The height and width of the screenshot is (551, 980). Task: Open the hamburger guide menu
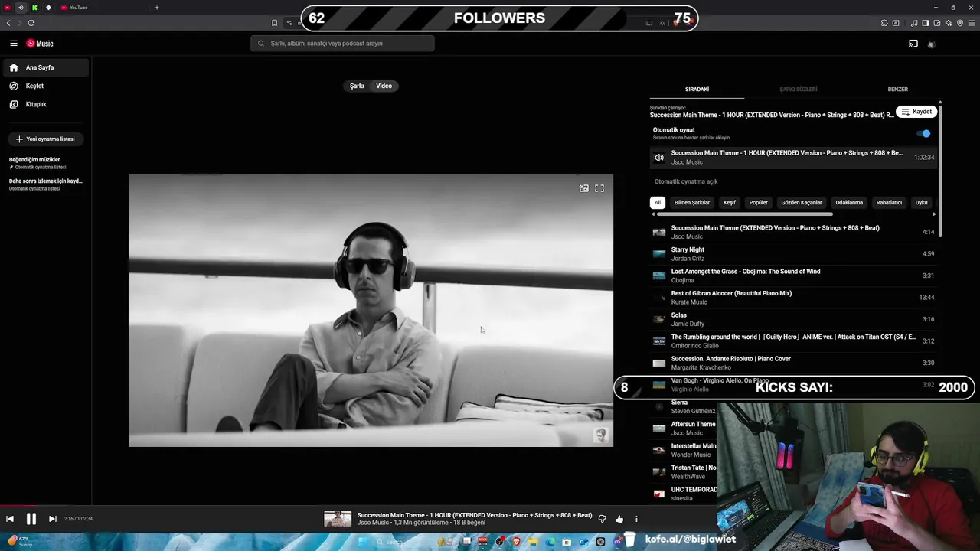coord(14,44)
